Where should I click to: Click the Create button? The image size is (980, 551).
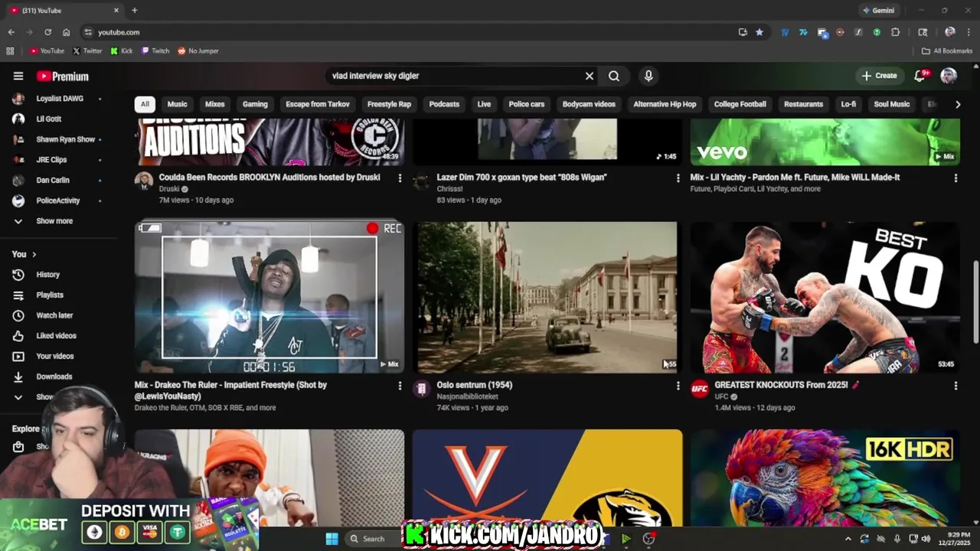click(878, 76)
